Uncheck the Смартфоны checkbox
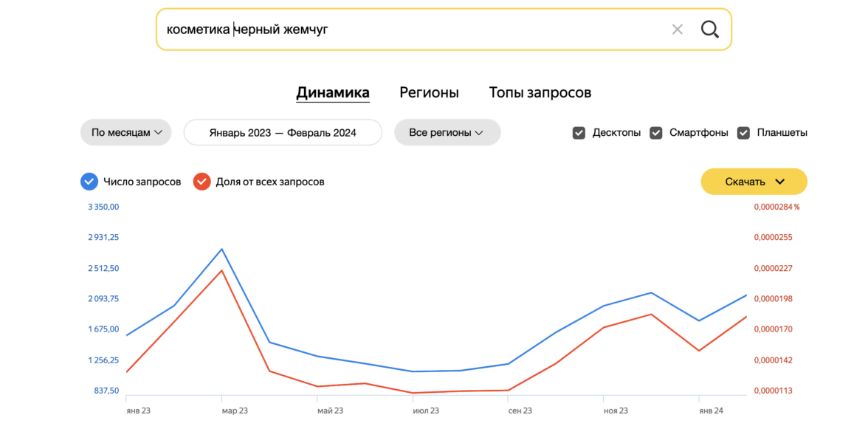 (x=656, y=133)
